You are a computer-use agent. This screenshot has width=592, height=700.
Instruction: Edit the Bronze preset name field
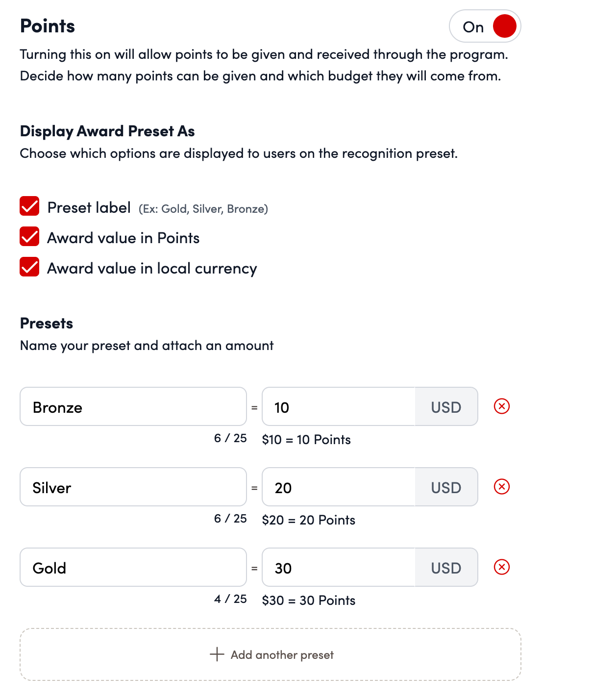133,407
